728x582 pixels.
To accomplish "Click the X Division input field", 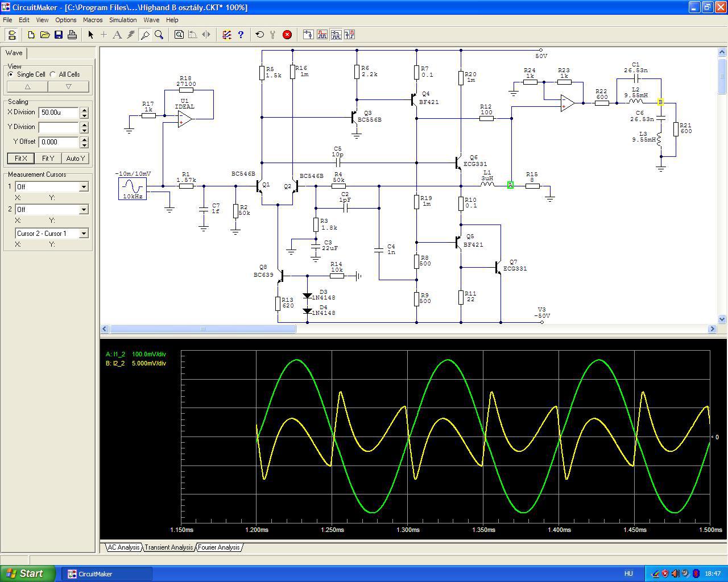I will (58, 113).
